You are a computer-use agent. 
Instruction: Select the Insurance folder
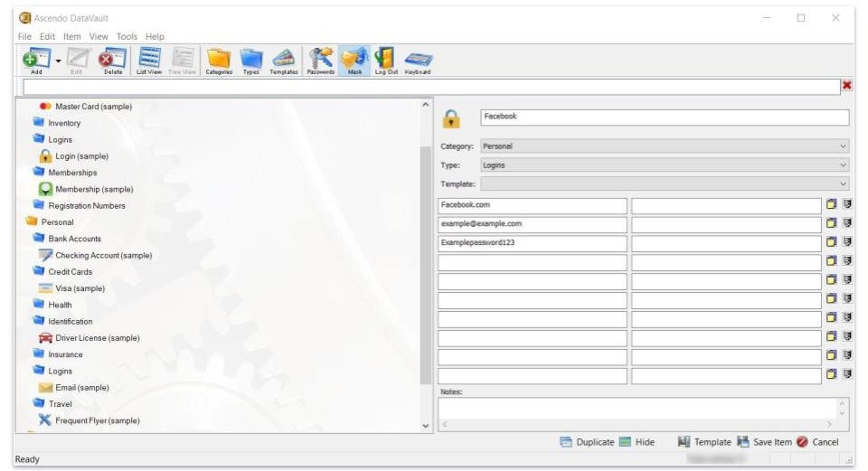coord(58,354)
